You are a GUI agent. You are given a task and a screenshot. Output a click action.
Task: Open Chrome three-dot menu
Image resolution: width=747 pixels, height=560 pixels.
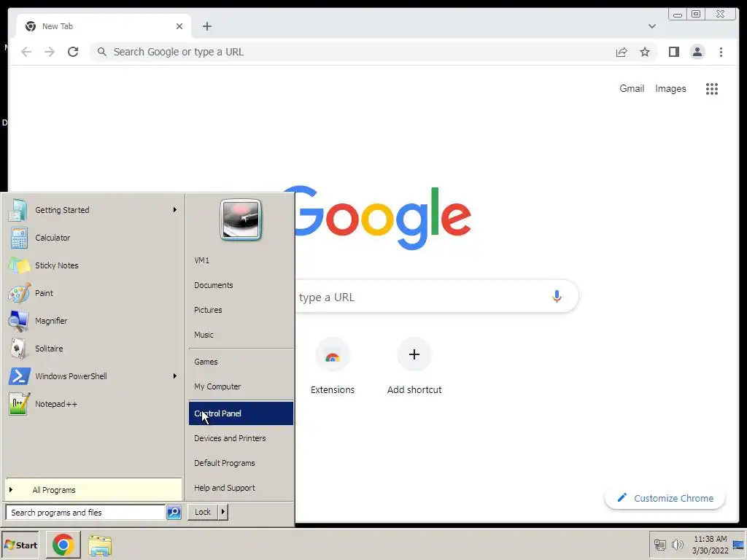coord(721,52)
